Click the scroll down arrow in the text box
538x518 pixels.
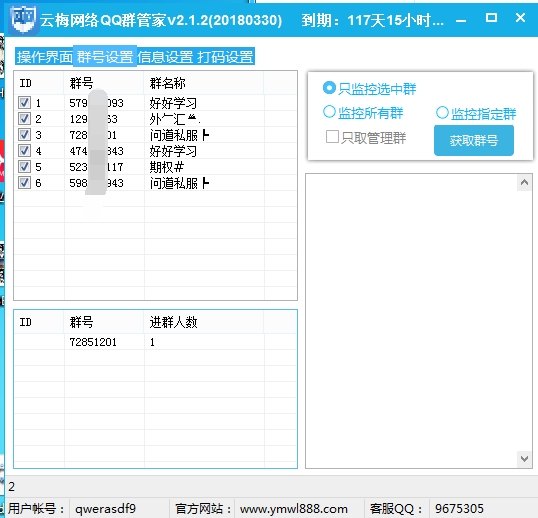[x=524, y=459]
